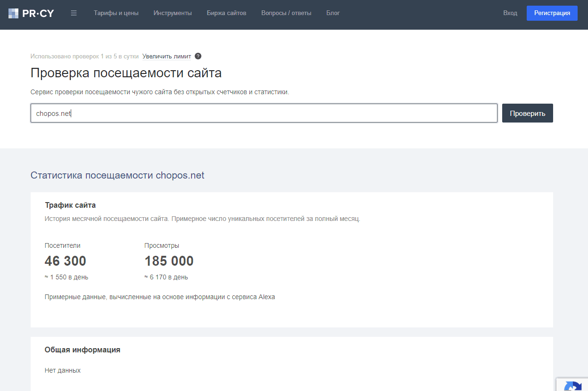The height and width of the screenshot is (391, 588).
Task: Click the Увеличить лимит link
Action: (166, 56)
